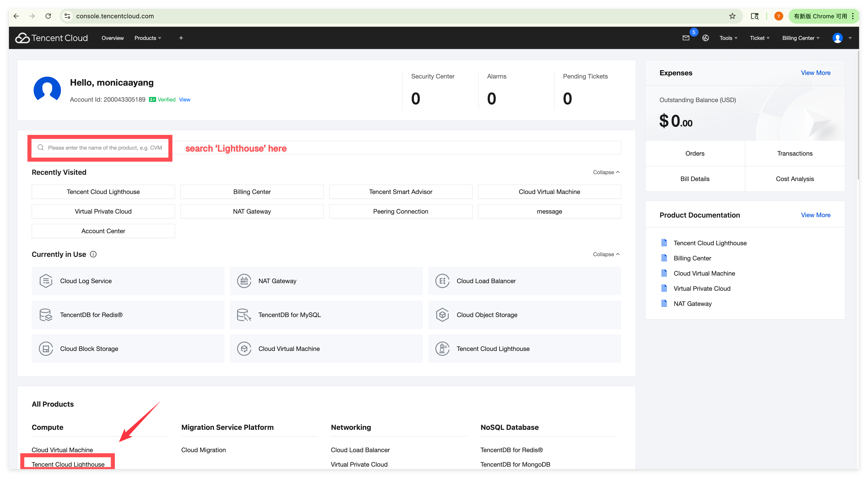
Task: Collapse the Currently in Use section
Action: 606,254
